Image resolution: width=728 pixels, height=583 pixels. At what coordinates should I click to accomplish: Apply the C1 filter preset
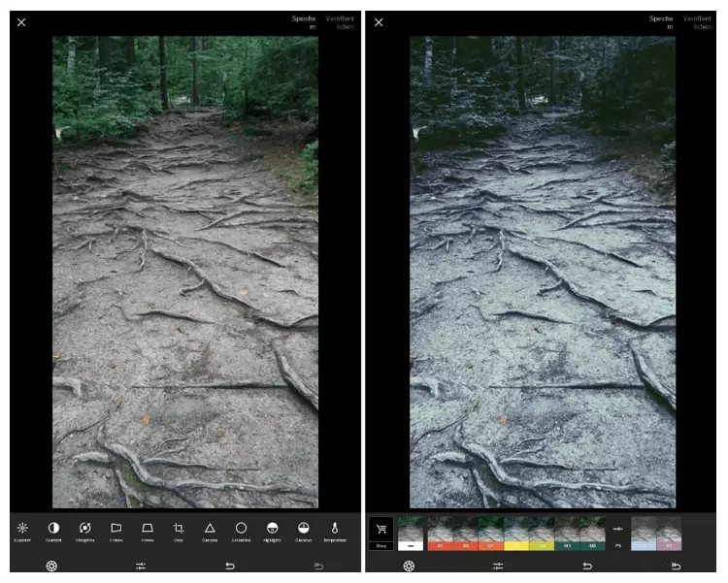tap(491, 533)
